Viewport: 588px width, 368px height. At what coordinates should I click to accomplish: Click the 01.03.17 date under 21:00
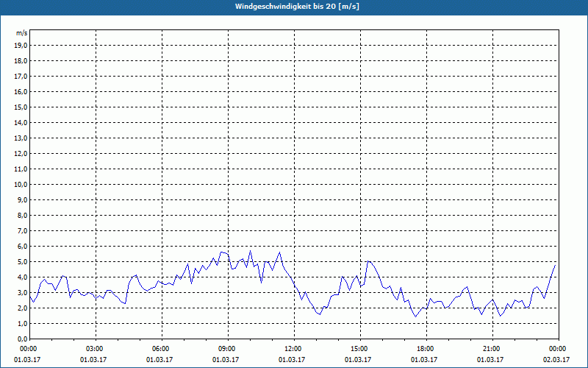pyautogui.click(x=490, y=360)
